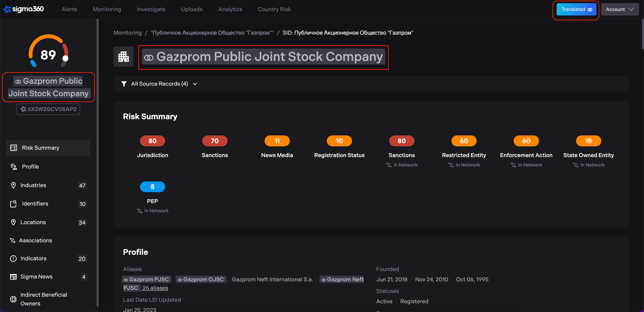Click the Industries sidebar pin icon

(14, 185)
